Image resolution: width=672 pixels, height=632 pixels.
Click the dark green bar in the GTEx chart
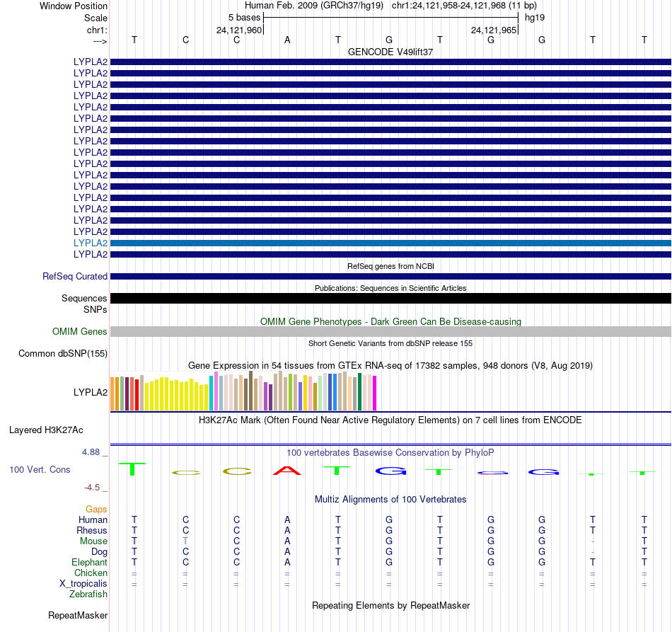tap(359, 392)
